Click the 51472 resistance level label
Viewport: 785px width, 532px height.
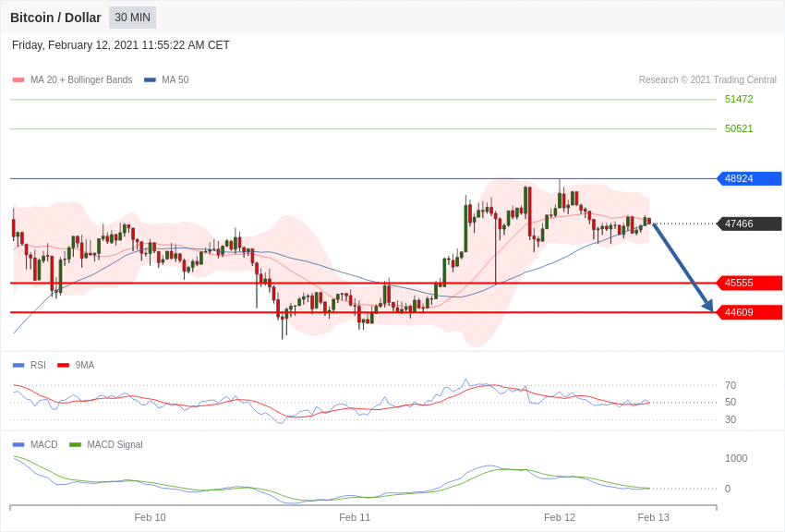click(x=739, y=99)
